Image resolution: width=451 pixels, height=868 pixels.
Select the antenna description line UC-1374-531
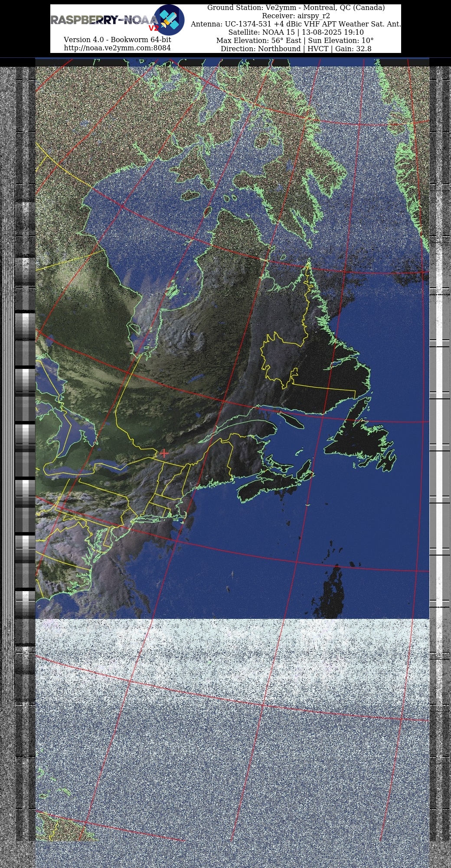point(296,24)
